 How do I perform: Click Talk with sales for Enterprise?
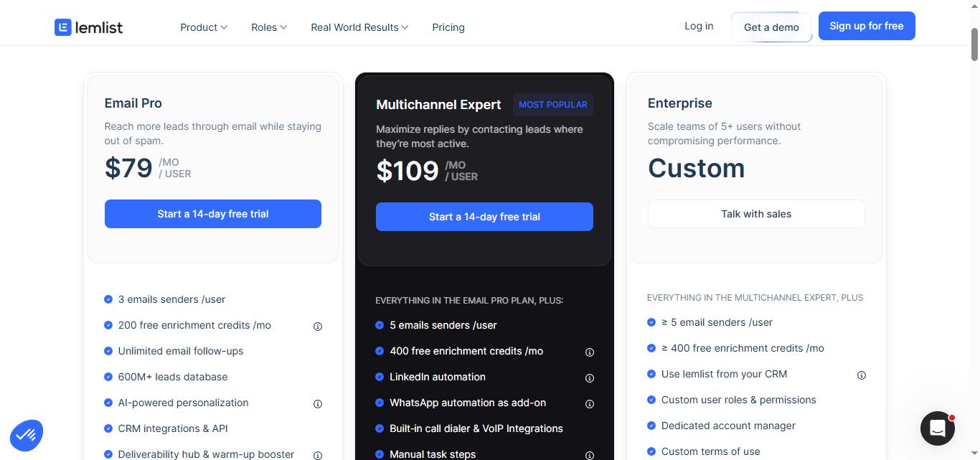point(756,214)
